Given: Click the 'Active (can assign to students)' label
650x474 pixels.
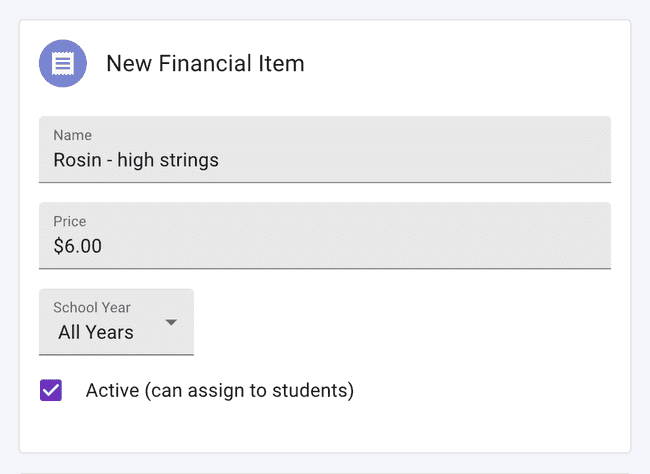Looking at the screenshot, I should pyautogui.click(x=220, y=390).
